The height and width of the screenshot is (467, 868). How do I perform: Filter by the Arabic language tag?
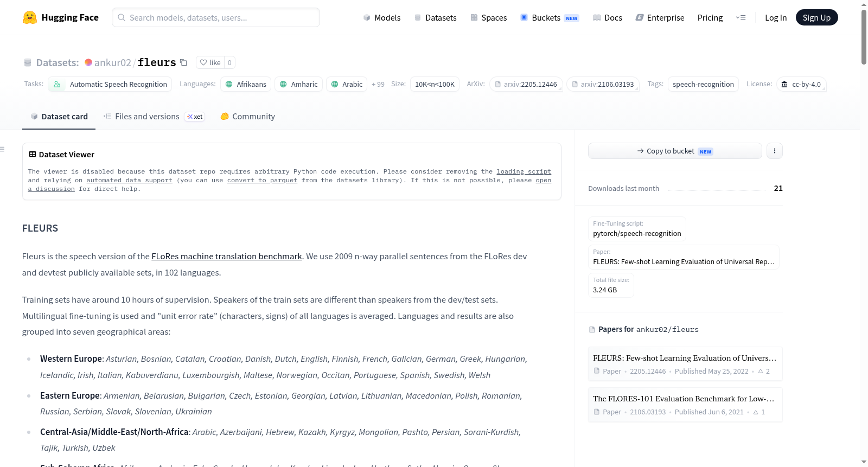(347, 84)
